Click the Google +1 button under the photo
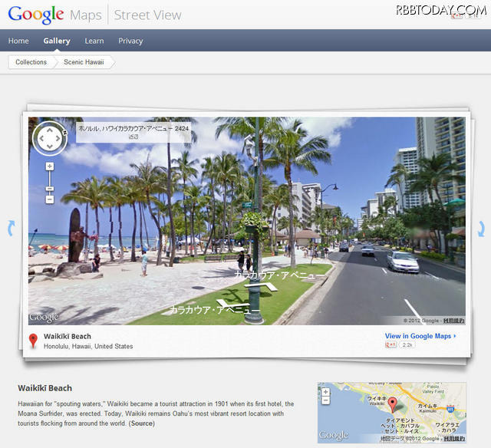Screen dimensions: 491x448 [390, 344]
